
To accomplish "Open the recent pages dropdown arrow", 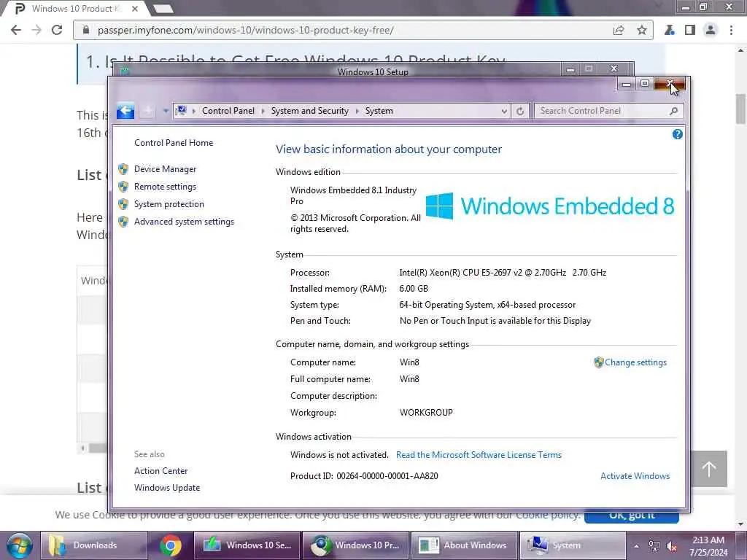I will click(166, 111).
